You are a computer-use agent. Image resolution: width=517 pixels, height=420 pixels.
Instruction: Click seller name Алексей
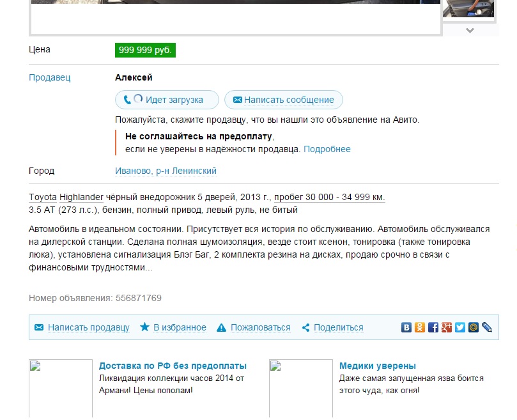pos(134,77)
